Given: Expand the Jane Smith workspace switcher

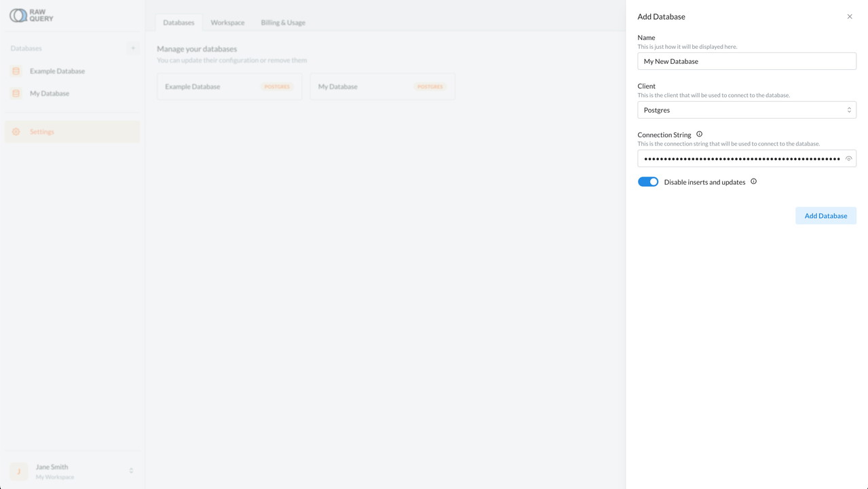Looking at the screenshot, I should (x=131, y=471).
